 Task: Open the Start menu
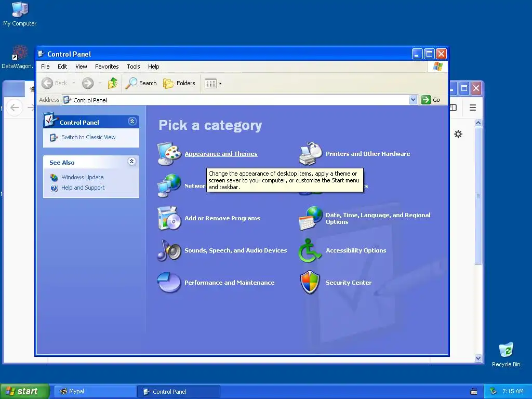24,391
